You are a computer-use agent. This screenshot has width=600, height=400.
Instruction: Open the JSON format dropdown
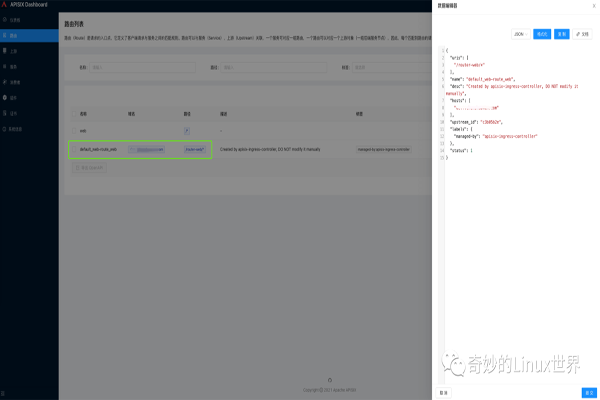pos(521,34)
